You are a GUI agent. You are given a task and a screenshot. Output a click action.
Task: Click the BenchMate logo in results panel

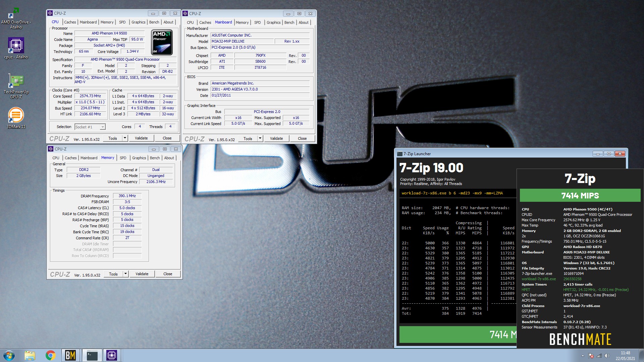pyautogui.click(x=580, y=339)
